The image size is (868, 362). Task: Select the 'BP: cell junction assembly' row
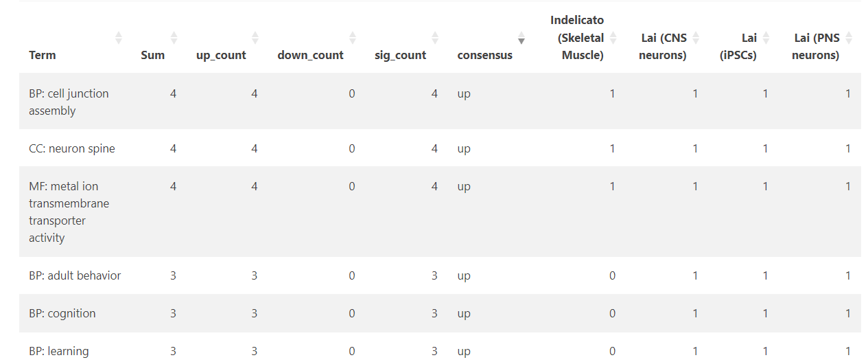[69, 102]
